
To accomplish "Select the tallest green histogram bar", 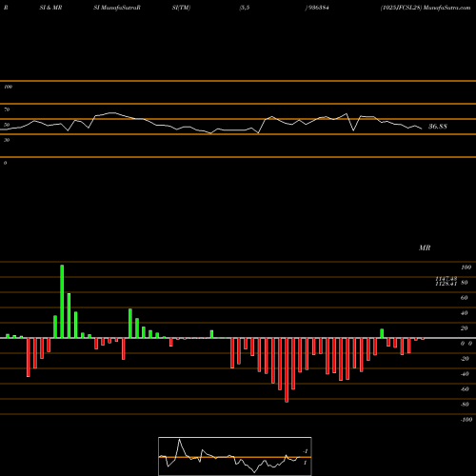I will tap(62, 302).
